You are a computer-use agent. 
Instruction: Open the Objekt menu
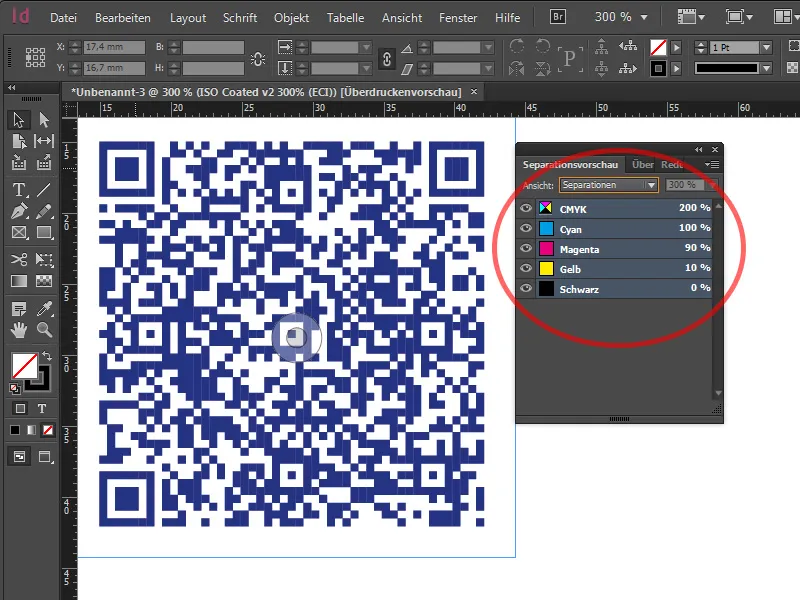pyautogui.click(x=291, y=17)
